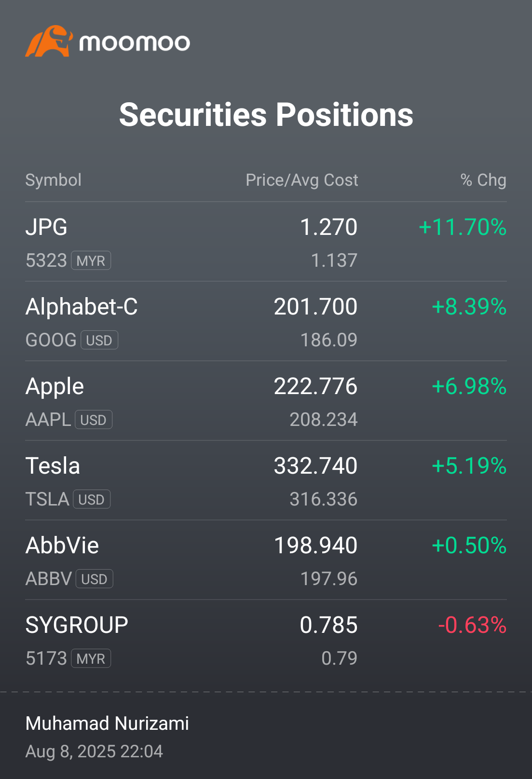The height and width of the screenshot is (779, 532).
Task: Click the Muhamad Nurizami username
Action: point(107,724)
